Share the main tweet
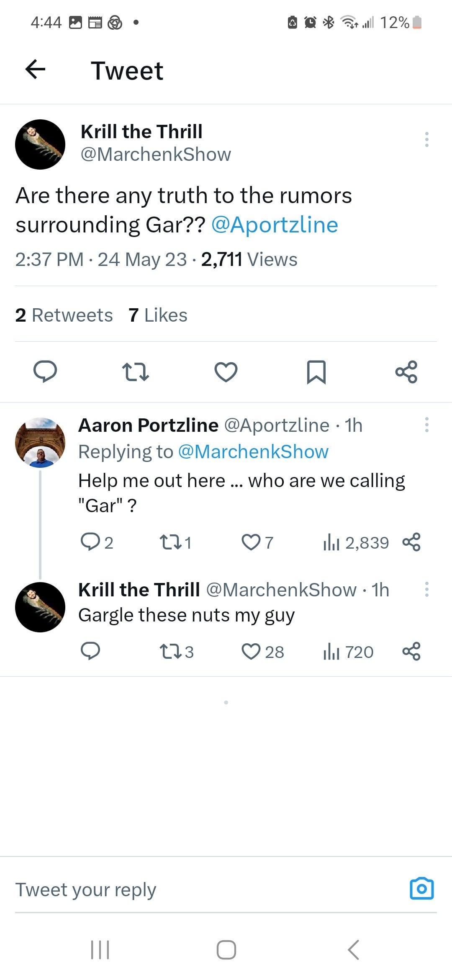452x980 pixels. [x=406, y=371]
